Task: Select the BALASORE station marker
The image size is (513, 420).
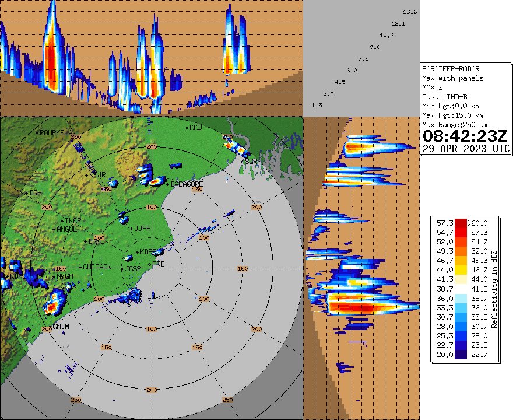Action: point(167,184)
